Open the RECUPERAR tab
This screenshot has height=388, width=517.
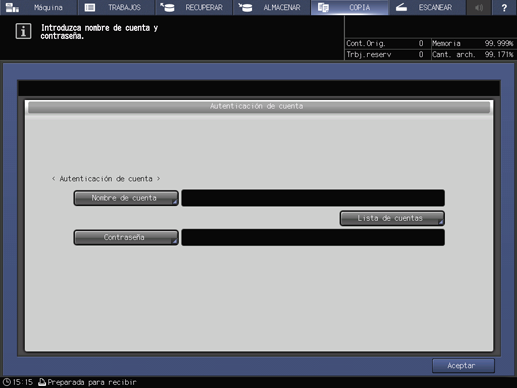pyautogui.click(x=194, y=7)
